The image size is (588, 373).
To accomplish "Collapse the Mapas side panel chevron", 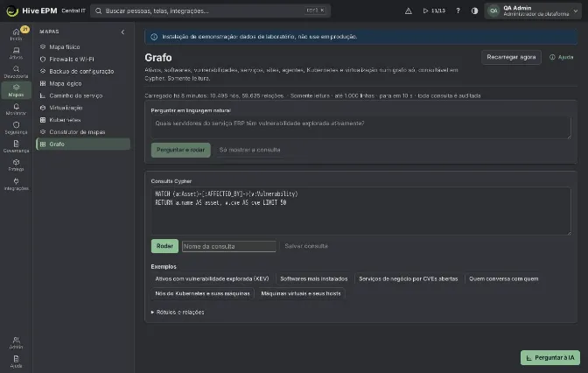I will (x=122, y=32).
